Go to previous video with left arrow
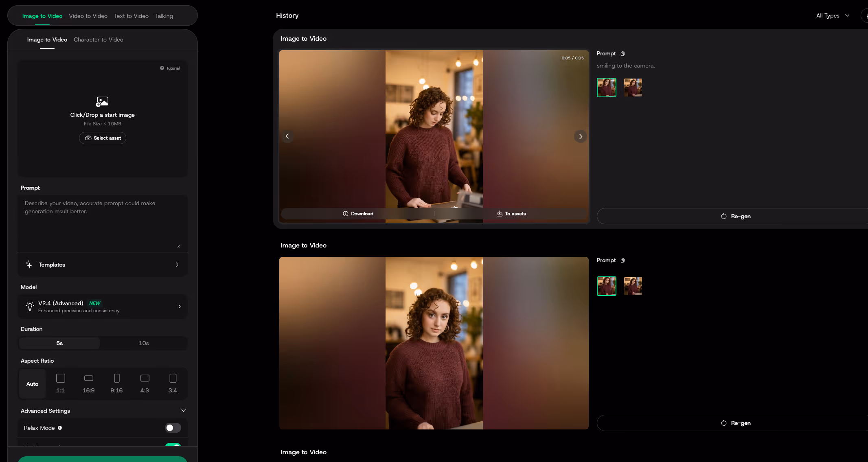Viewport: 868px width, 462px height. (x=287, y=136)
